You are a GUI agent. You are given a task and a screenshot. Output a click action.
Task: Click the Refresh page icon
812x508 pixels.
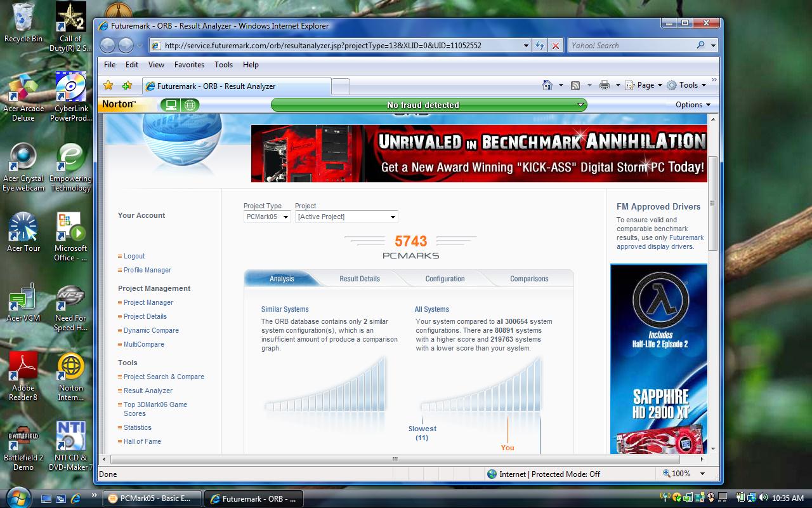coord(540,45)
